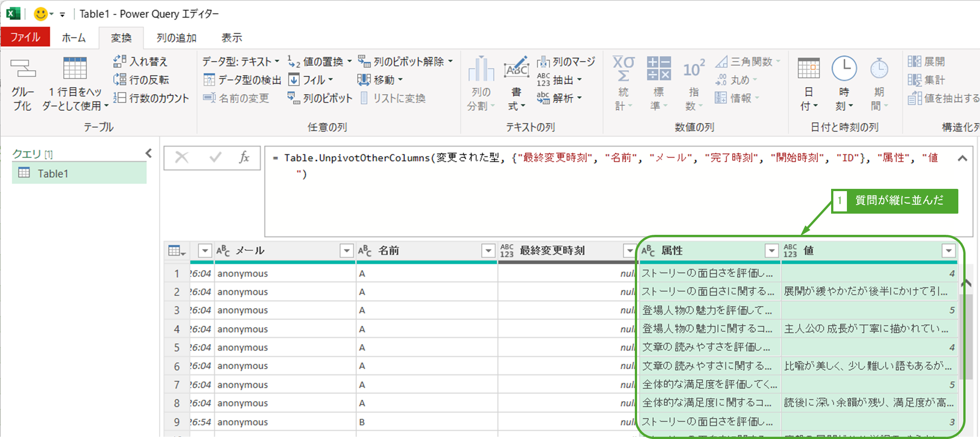980x439 pixels.
Task: Click 行の反転 (Reverse Rows) icon
Action: [x=120, y=80]
